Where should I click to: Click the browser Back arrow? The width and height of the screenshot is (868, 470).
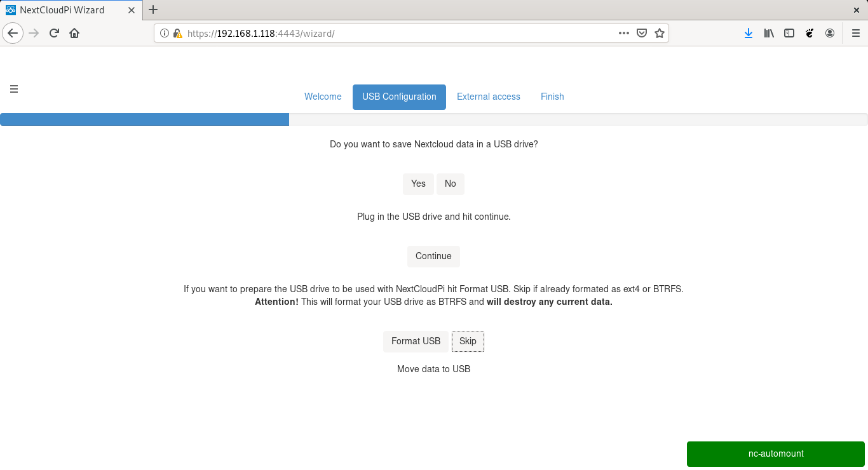tap(13, 33)
